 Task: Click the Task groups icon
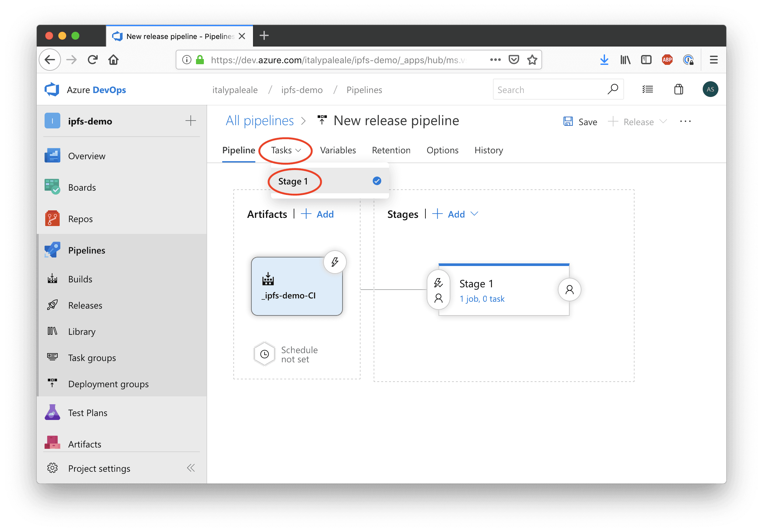pyautogui.click(x=52, y=357)
